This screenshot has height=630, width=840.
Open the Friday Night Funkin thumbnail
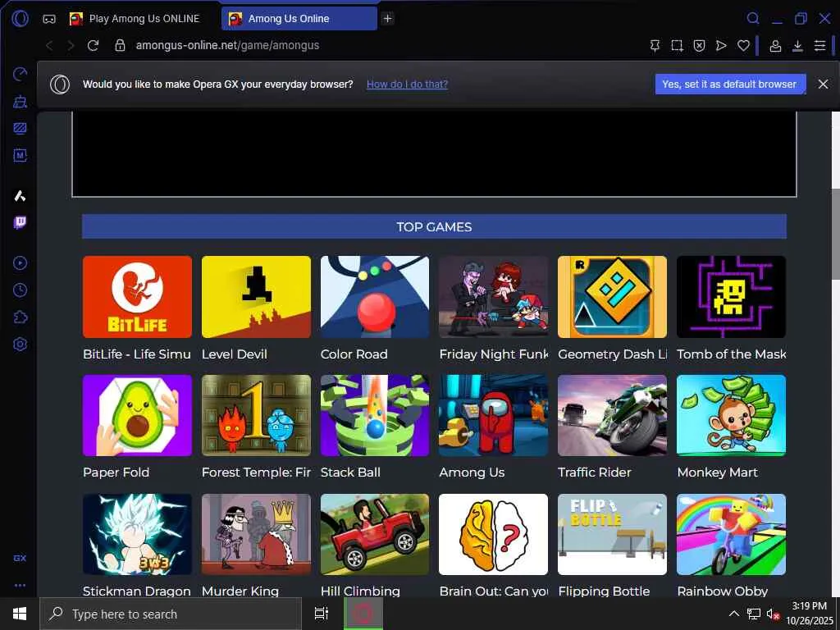(x=493, y=297)
